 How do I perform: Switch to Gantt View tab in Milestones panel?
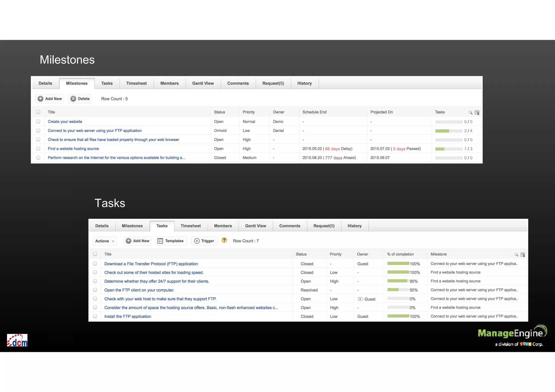(203, 83)
